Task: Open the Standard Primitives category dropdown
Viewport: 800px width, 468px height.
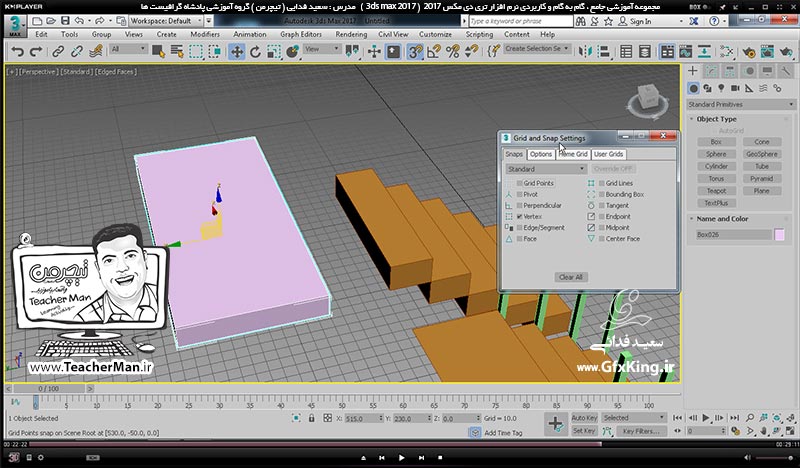Action: (x=741, y=105)
